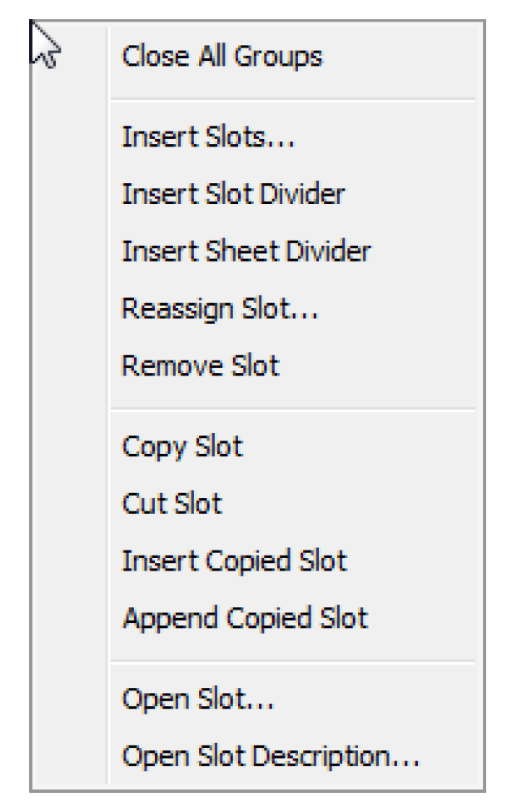The image size is (517, 812).
Task: View details via Open Slot Description…
Action: point(257,756)
